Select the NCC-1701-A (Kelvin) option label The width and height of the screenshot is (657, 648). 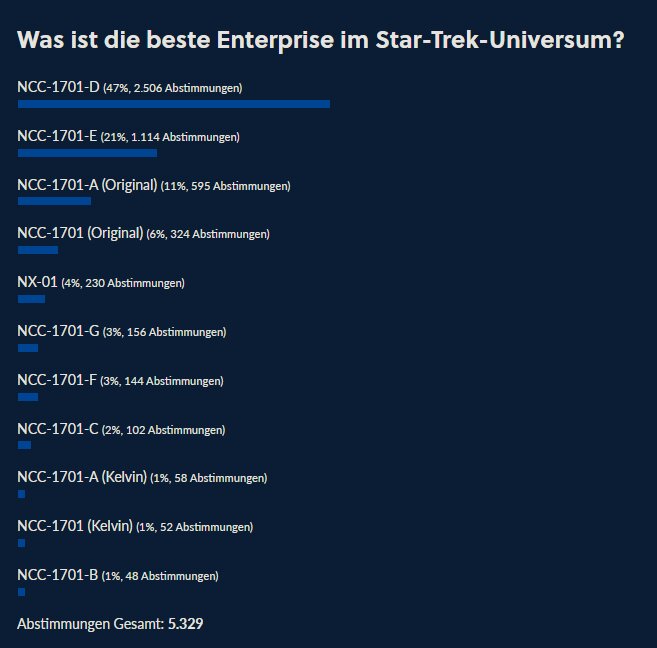point(82,477)
